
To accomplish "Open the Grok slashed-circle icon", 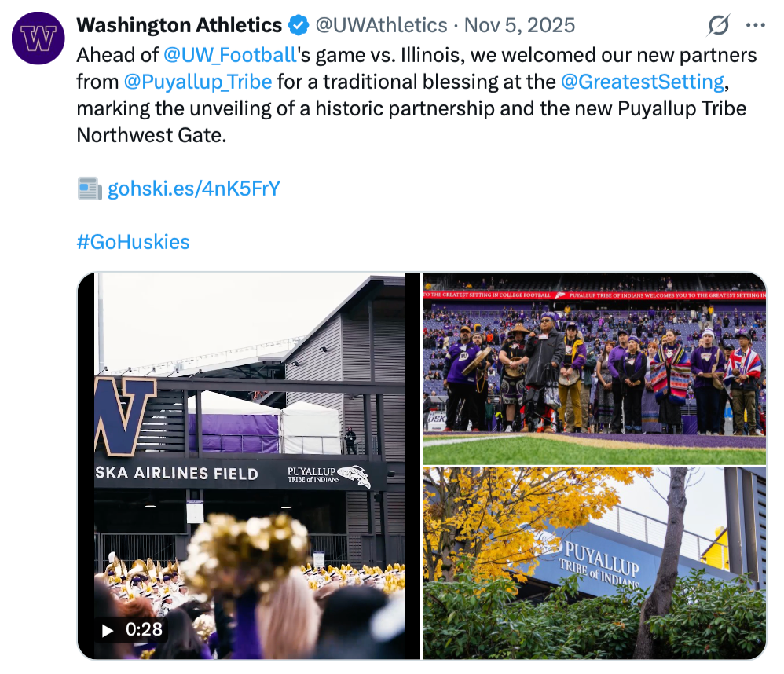I will [718, 26].
